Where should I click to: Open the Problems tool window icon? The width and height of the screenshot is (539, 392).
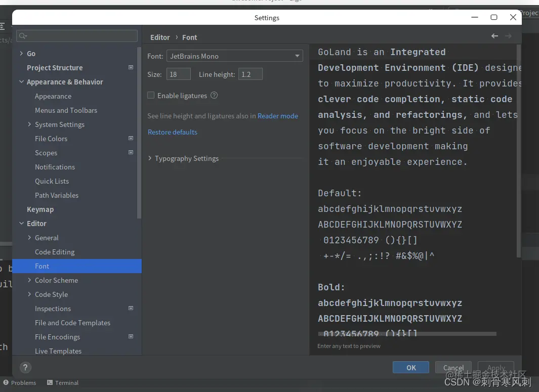tap(6, 382)
